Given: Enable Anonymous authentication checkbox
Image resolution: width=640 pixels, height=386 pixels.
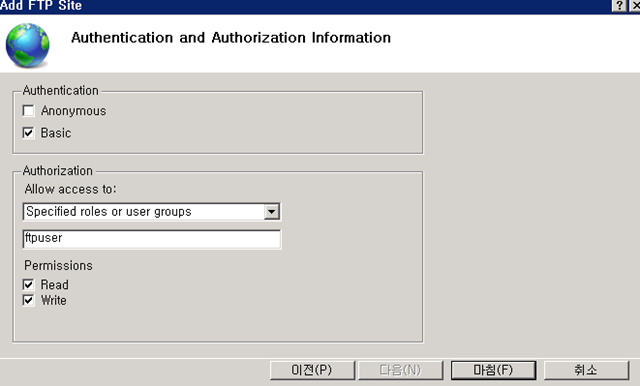Looking at the screenshot, I should coord(28,111).
